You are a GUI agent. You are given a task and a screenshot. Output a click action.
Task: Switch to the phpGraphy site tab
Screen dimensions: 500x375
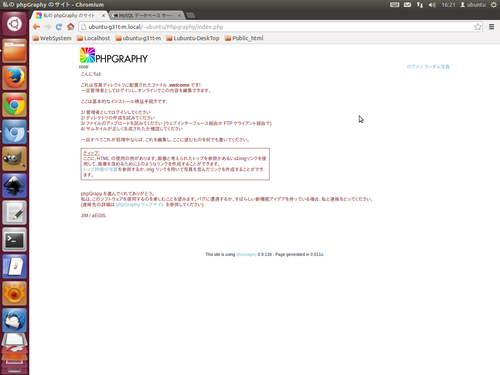[69, 15]
